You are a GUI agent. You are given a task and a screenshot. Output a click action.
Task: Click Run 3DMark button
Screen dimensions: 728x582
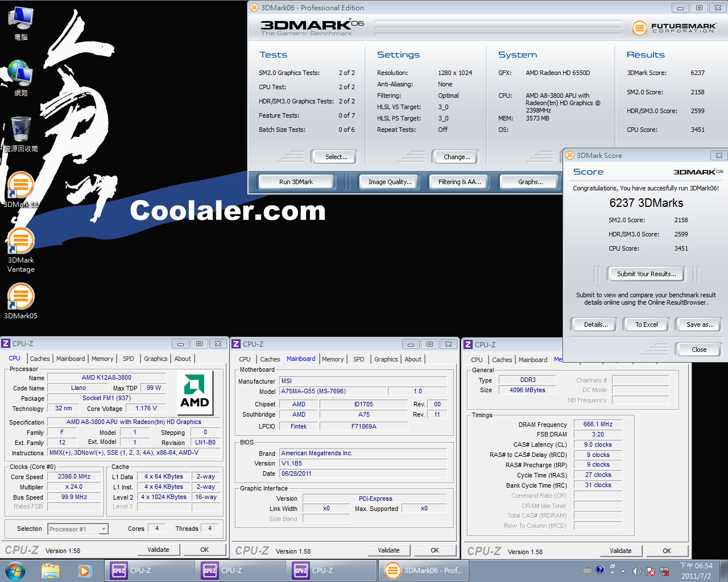pos(296,182)
